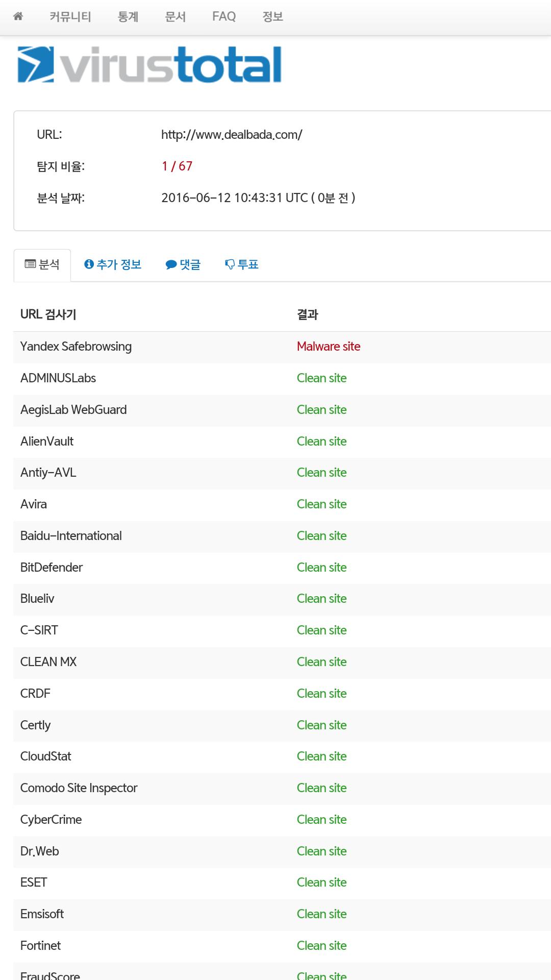Click the 1 / 67 detection ratio
Viewport: 551px width, 980px height.
point(177,166)
